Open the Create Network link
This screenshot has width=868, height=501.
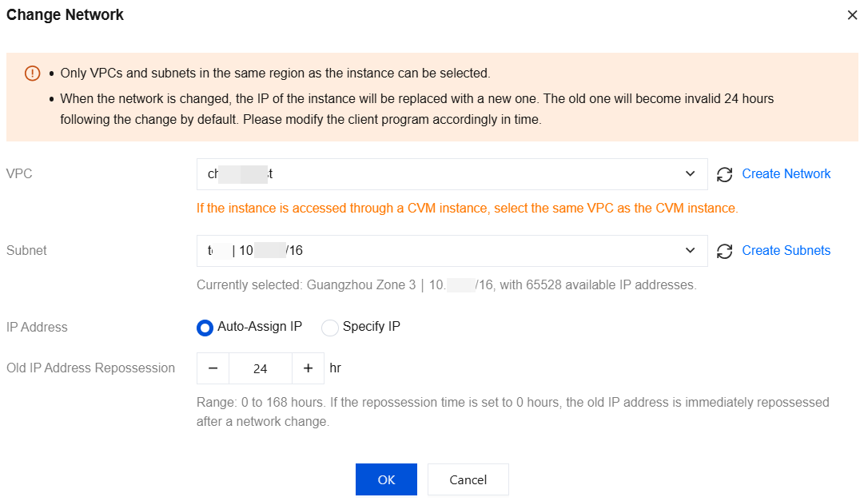786,174
